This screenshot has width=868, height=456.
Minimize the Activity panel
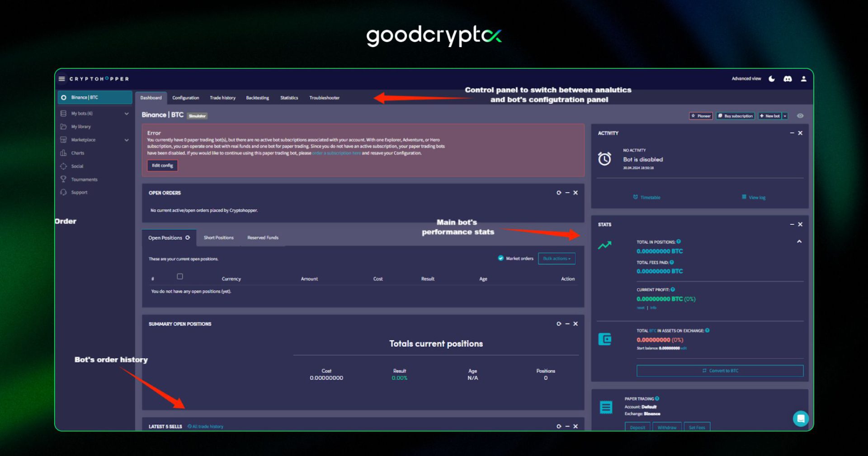point(792,133)
